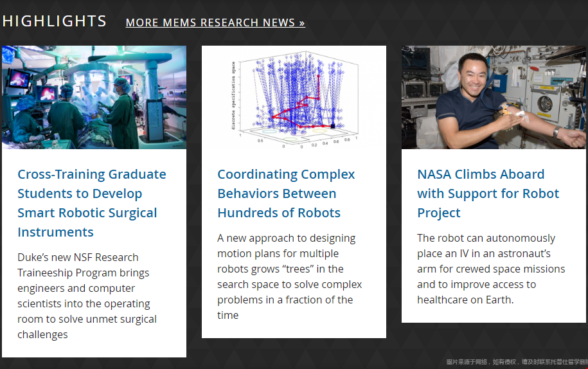This screenshot has width=588, height=369.
Task: Open NASA Climbs Aboard article title
Action: tap(488, 194)
